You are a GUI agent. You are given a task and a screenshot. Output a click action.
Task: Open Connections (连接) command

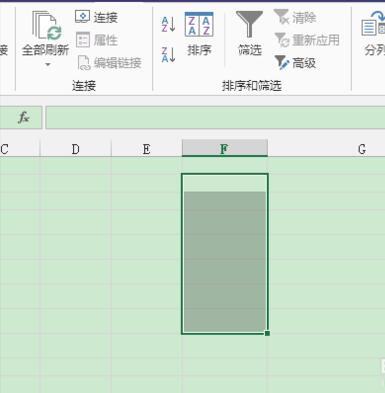(x=96, y=17)
